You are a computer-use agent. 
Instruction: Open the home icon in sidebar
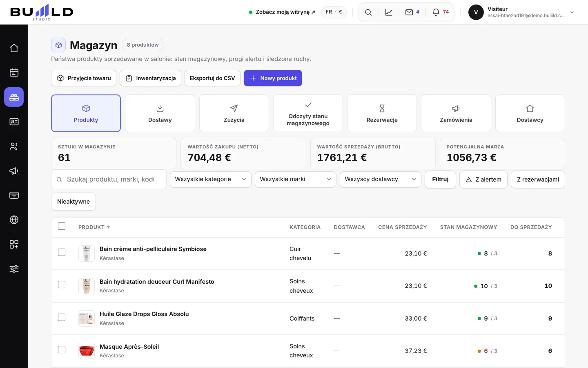pos(14,48)
